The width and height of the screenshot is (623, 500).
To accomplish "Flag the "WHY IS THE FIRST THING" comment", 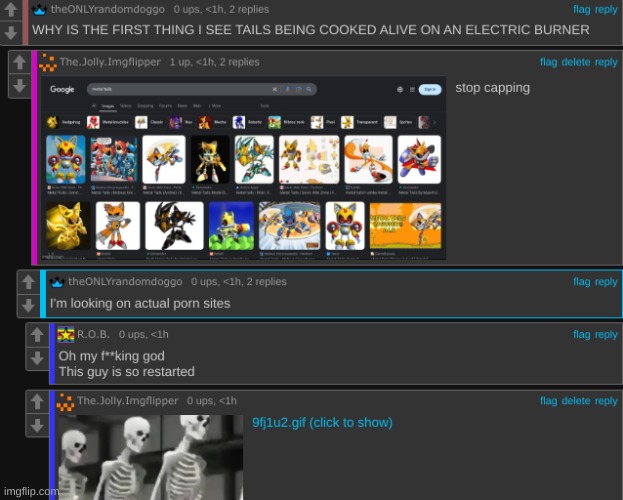I will (581, 10).
